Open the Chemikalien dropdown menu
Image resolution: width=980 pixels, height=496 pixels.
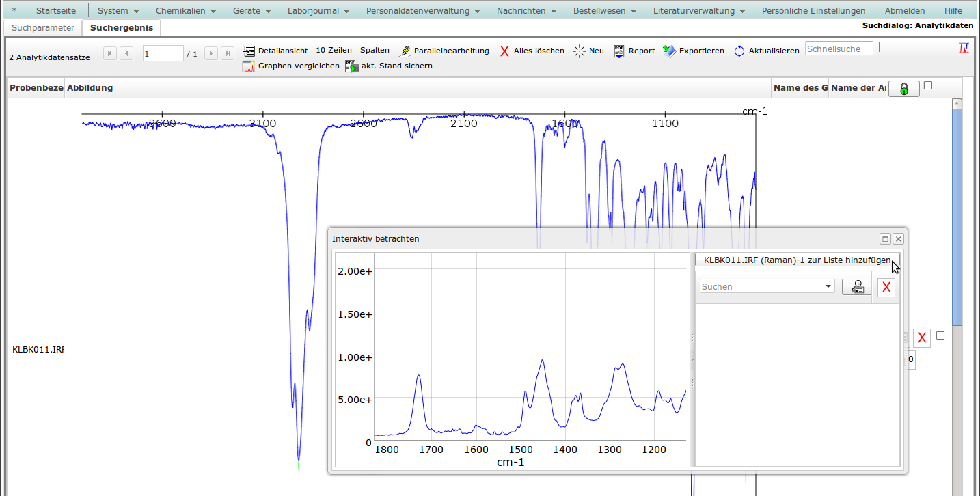coord(185,11)
